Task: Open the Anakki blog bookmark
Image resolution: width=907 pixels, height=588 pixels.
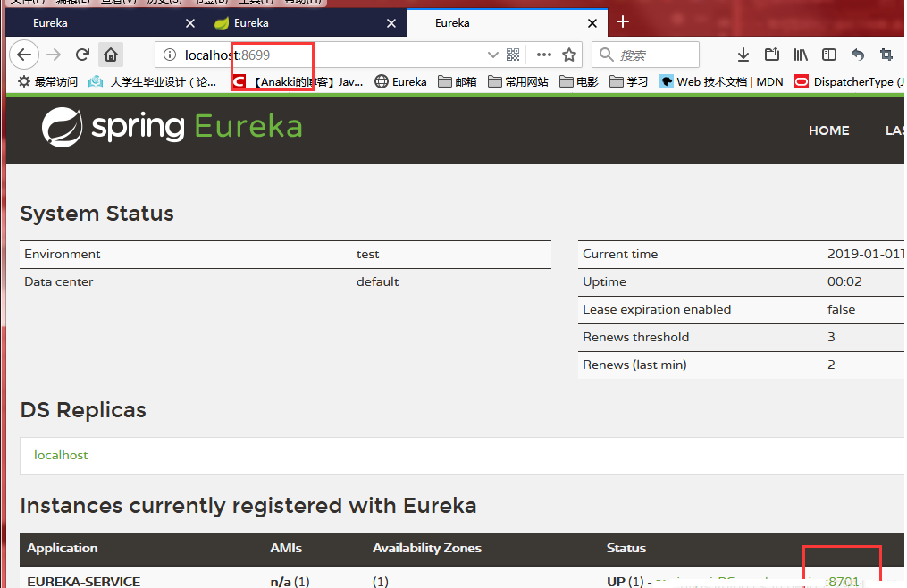Action: click(298, 82)
